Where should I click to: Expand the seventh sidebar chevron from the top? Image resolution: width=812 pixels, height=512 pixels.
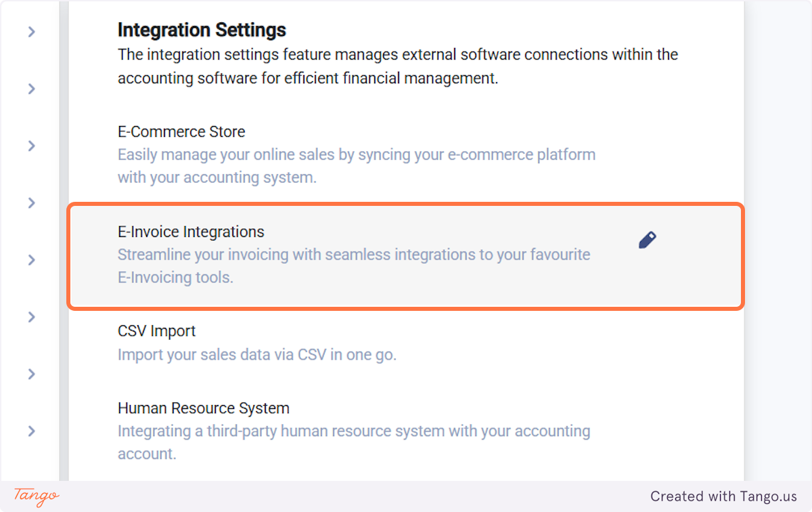(31, 374)
